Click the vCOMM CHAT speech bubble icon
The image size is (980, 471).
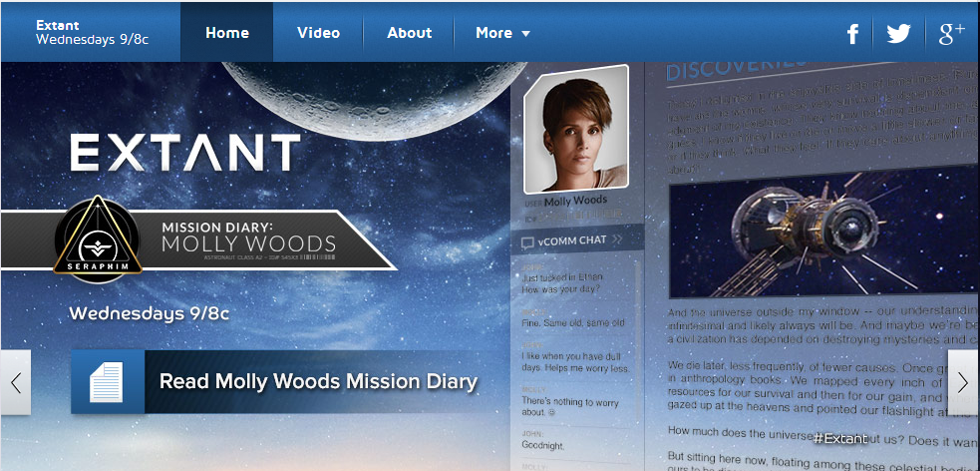click(x=526, y=240)
